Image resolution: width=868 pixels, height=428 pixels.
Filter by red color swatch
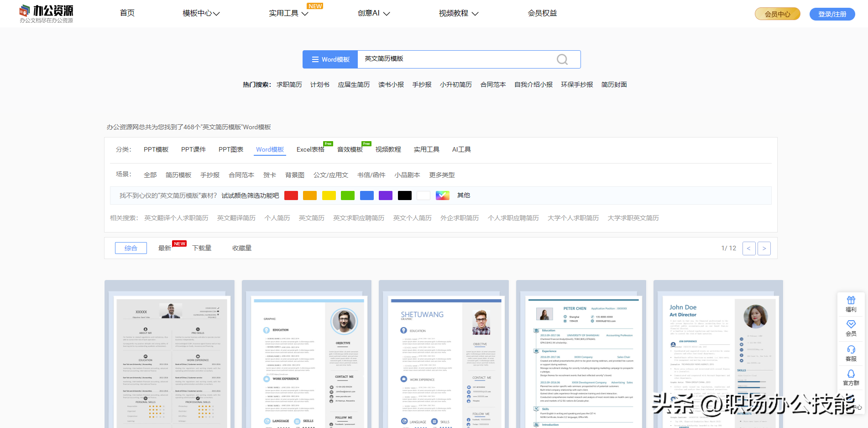point(291,196)
